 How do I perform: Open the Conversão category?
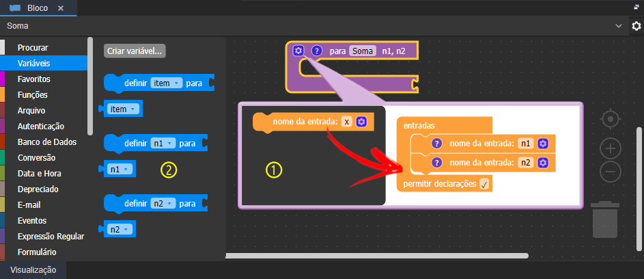click(44, 157)
